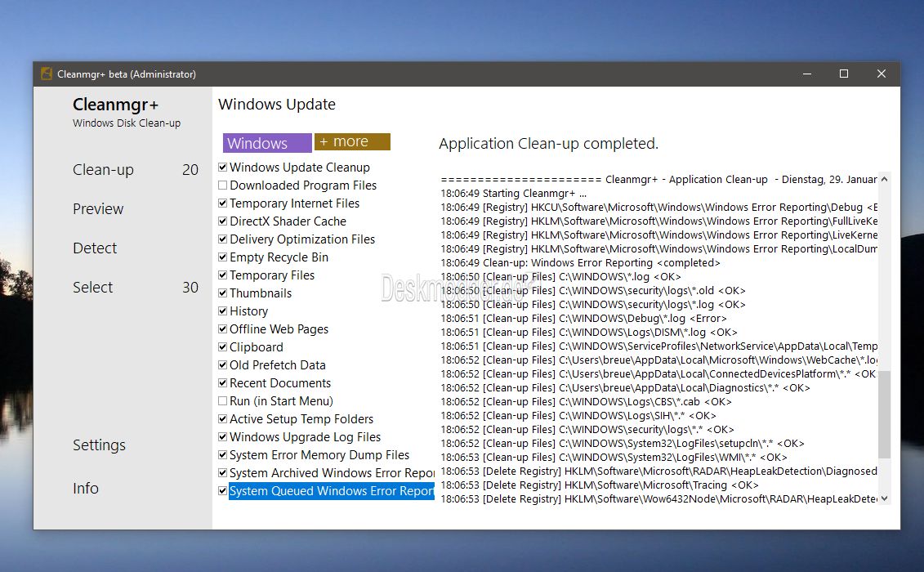Image resolution: width=924 pixels, height=572 pixels.
Task: Select log line 'C:\WINDOWS\Logs\SIH\*.* <OK>'
Action: click(578, 416)
